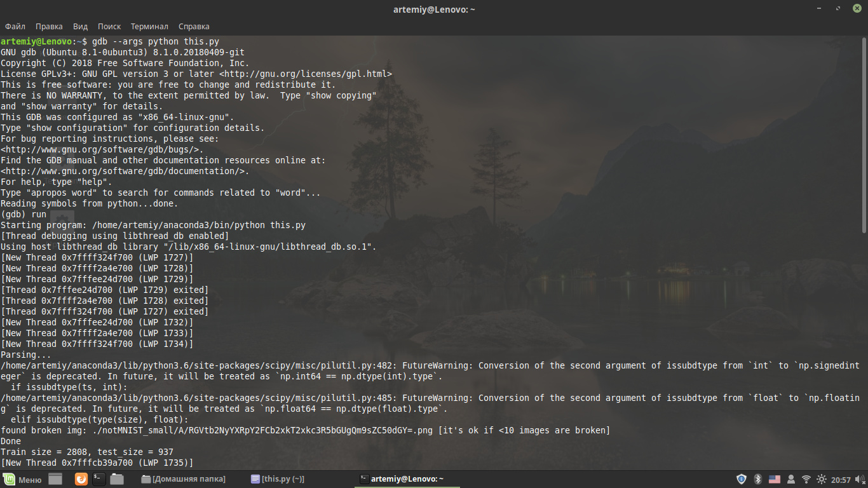Open the calendar from the 20:57 clock
Screen dimensions: 868x488
pyautogui.click(x=841, y=479)
